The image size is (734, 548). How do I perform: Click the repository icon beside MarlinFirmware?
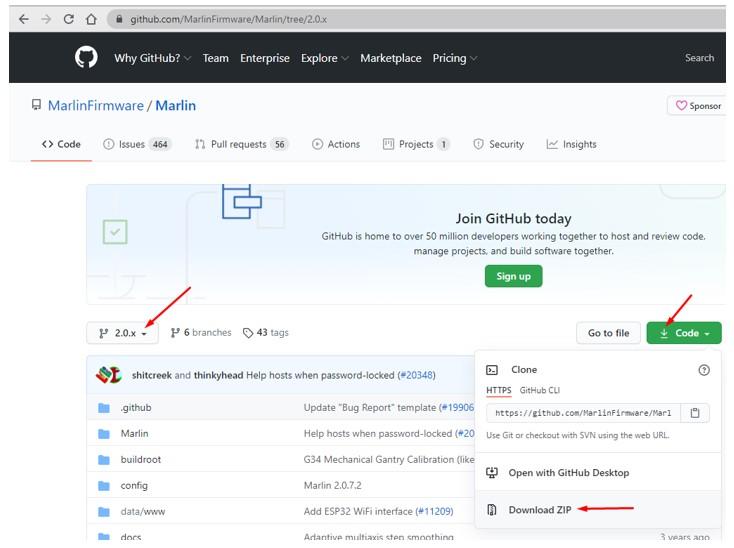[36, 105]
